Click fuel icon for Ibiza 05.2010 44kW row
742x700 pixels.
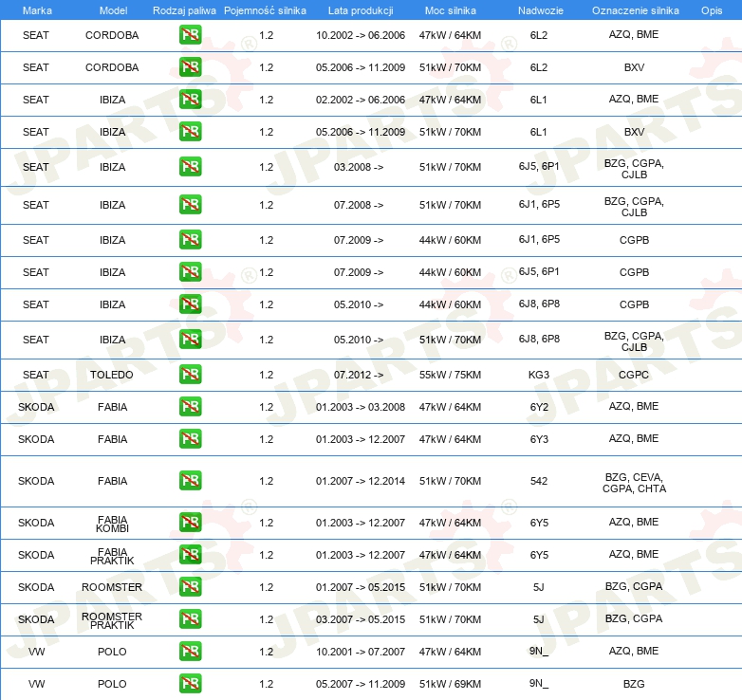190,304
